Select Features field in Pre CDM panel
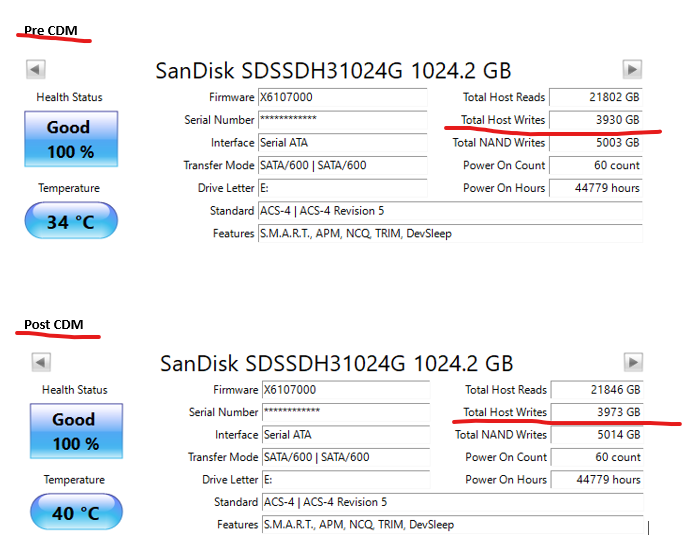This screenshot has height=556, width=682. [450, 234]
